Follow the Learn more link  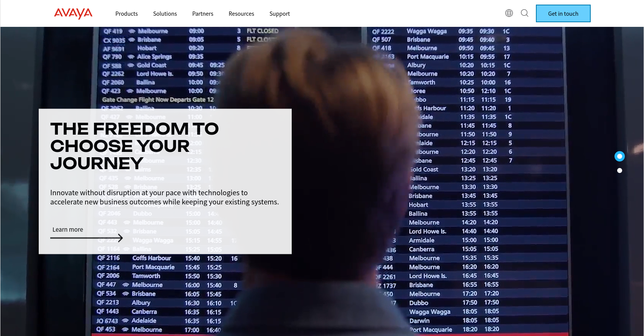click(x=68, y=229)
